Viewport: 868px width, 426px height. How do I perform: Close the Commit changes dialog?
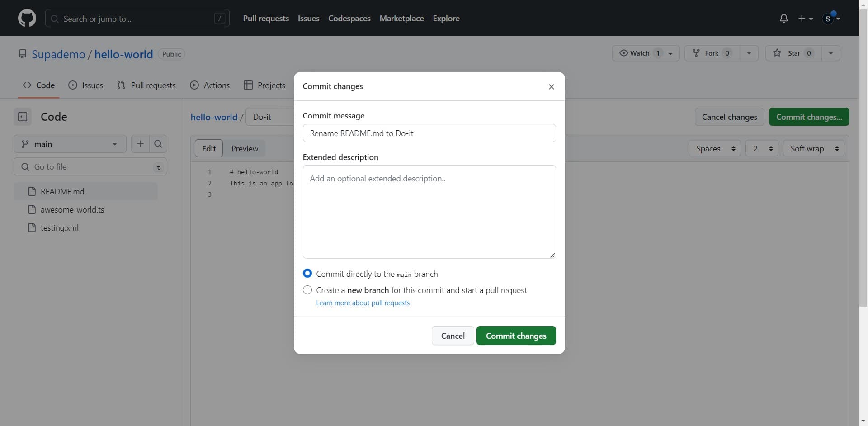(x=551, y=87)
